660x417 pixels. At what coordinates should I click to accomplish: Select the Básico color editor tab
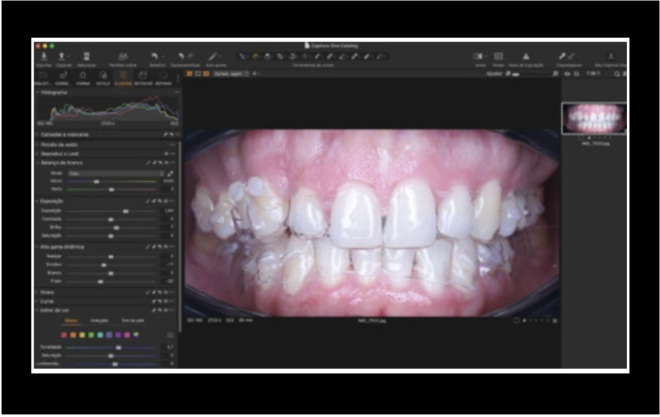coord(71,321)
